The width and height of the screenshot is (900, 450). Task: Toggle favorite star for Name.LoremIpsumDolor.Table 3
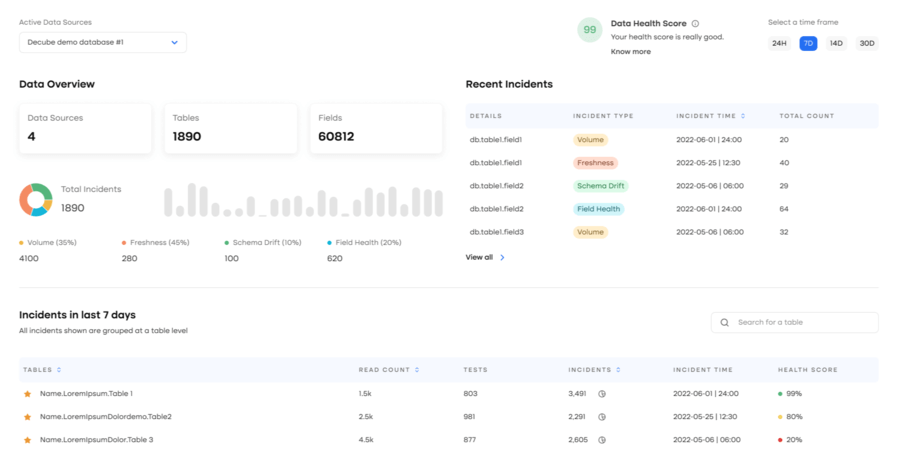[x=27, y=440]
